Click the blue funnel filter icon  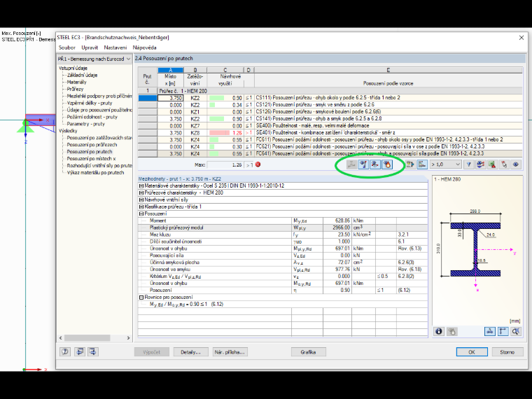click(x=468, y=164)
